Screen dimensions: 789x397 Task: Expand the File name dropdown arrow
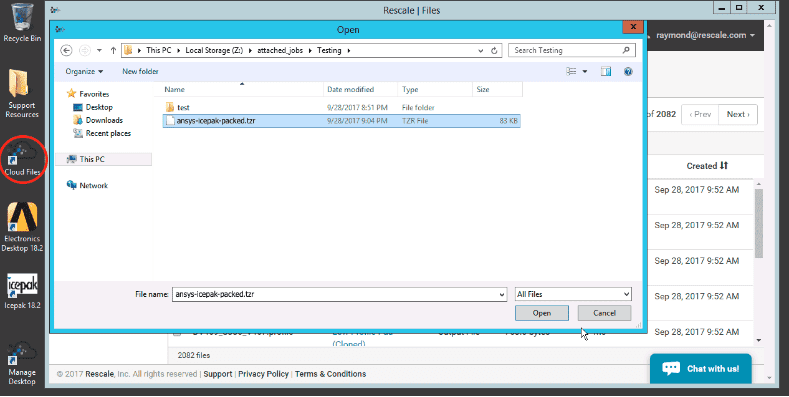tap(502, 294)
